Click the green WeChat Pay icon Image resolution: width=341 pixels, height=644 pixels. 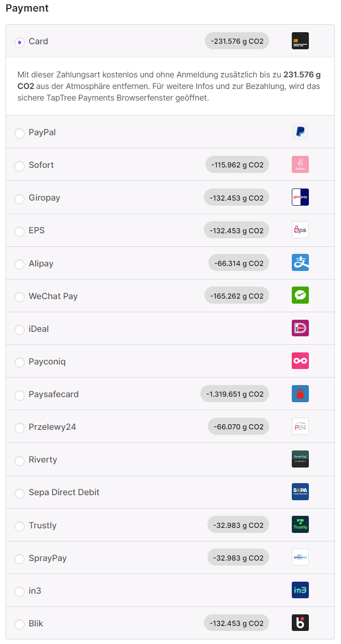pyautogui.click(x=300, y=295)
